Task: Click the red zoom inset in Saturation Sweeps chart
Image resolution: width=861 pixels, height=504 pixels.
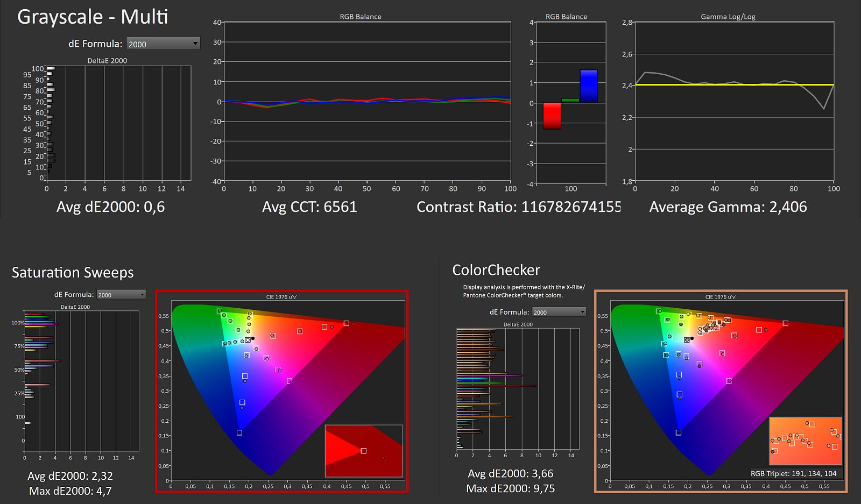Action: click(x=364, y=451)
